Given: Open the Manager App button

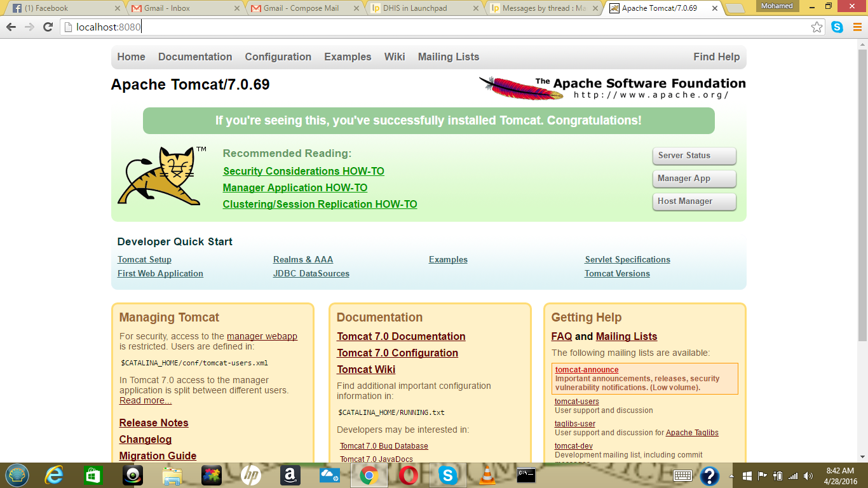Looking at the screenshot, I should coord(694,179).
